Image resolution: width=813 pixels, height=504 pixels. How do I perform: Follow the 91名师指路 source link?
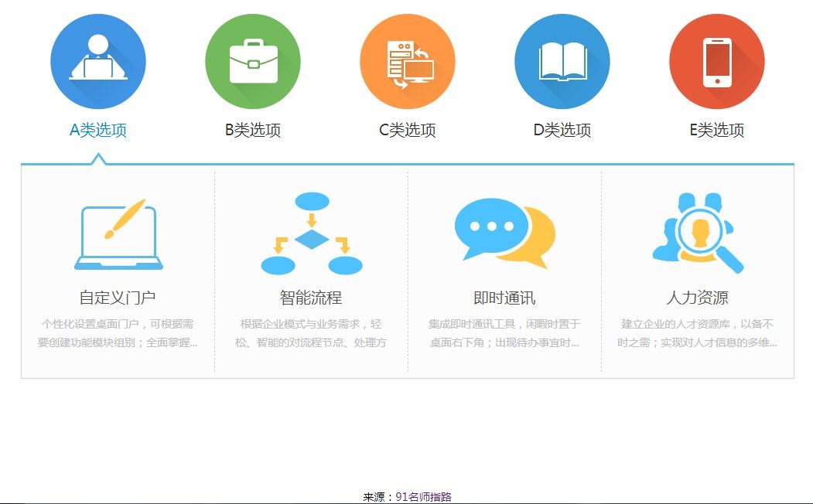pyautogui.click(x=423, y=497)
